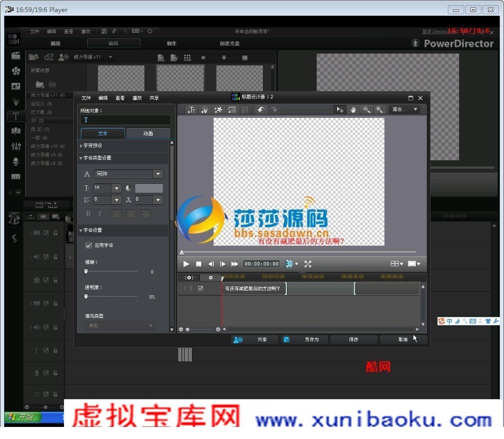Choose the hand pan tool
The image size is (504, 439).
pyautogui.click(x=353, y=110)
